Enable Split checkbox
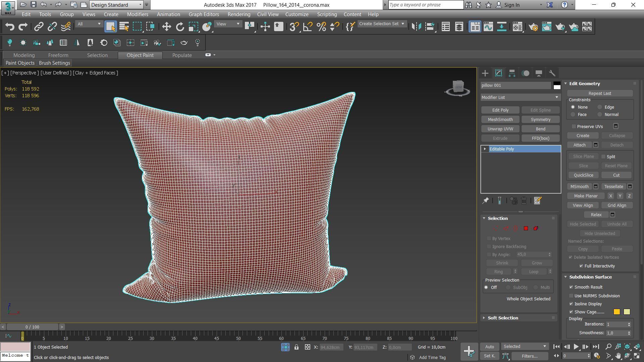The image size is (644, 362). tap(603, 157)
